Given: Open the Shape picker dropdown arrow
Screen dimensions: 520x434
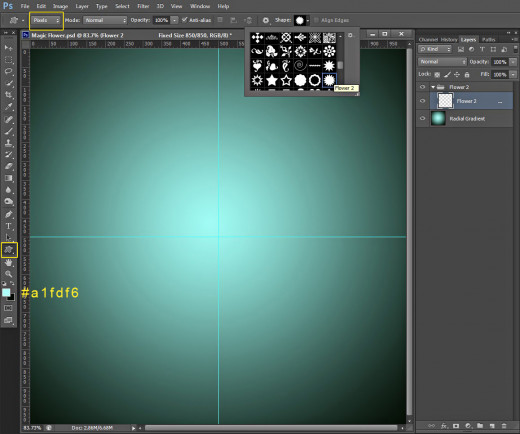Looking at the screenshot, I should click(x=308, y=20).
